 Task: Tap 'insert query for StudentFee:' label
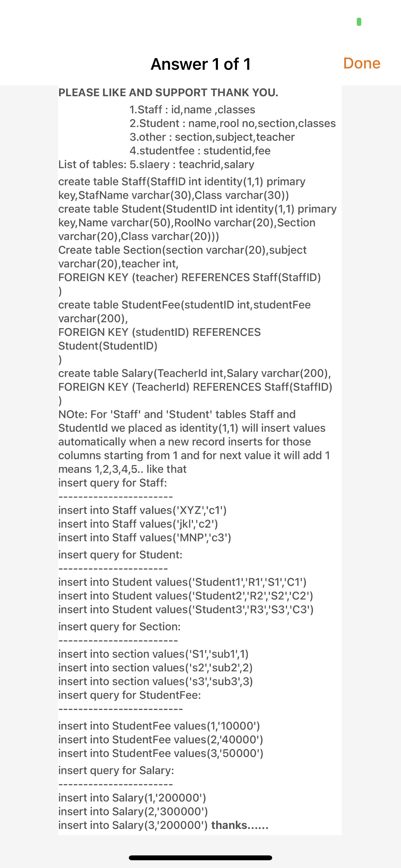(x=129, y=695)
